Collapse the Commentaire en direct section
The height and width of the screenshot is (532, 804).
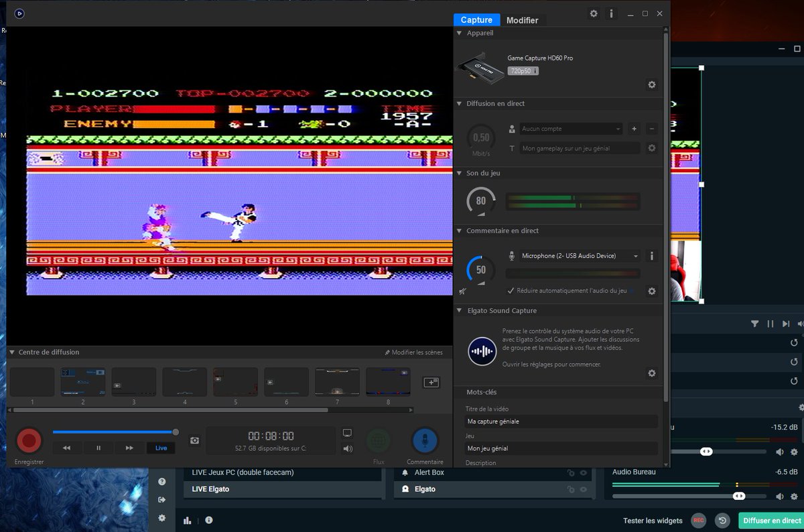pos(460,231)
